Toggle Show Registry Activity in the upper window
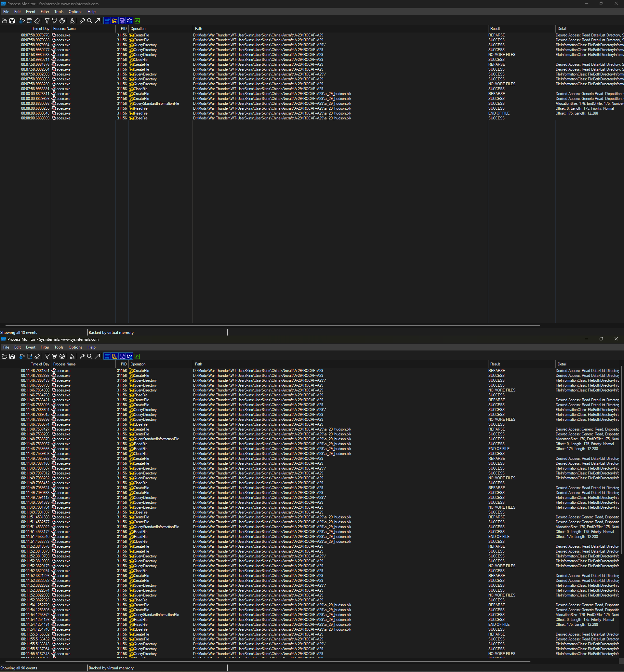This screenshot has height=672, width=624. [x=107, y=21]
